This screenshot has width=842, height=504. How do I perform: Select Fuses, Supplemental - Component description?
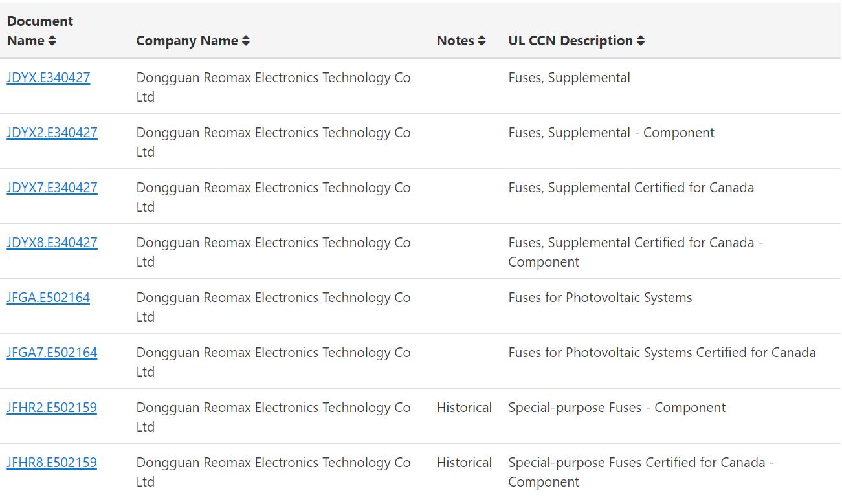click(x=611, y=133)
